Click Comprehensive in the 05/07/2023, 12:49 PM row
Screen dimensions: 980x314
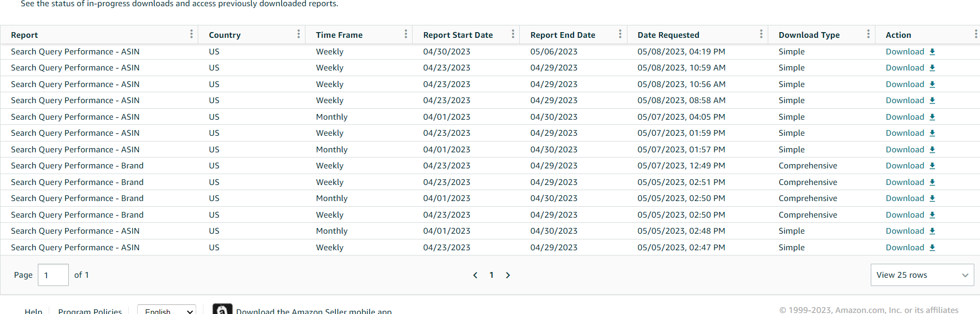808,166
